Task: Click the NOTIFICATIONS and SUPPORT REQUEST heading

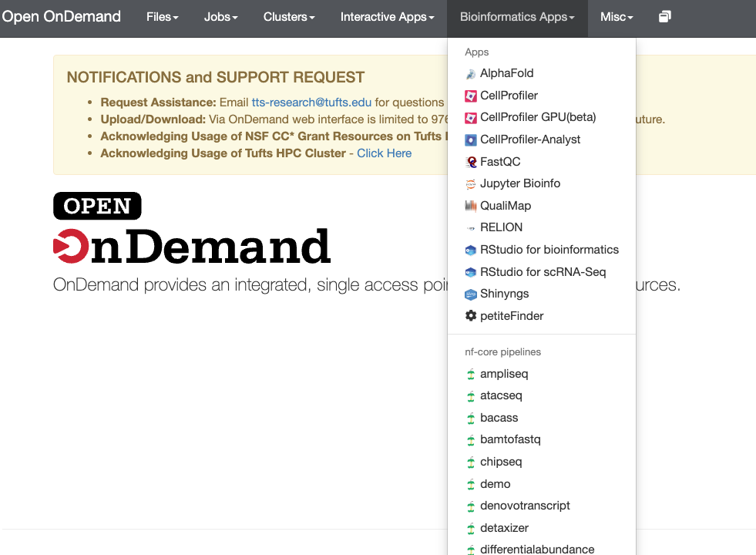Action: tap(216, 77)
